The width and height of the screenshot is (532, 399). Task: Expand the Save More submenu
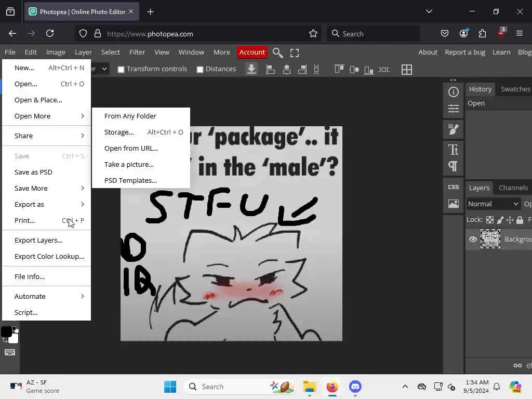tap(46, 188)
